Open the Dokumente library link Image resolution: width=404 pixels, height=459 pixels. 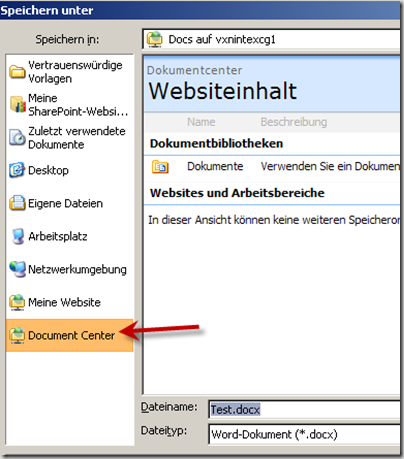click(x=215, y=166)
